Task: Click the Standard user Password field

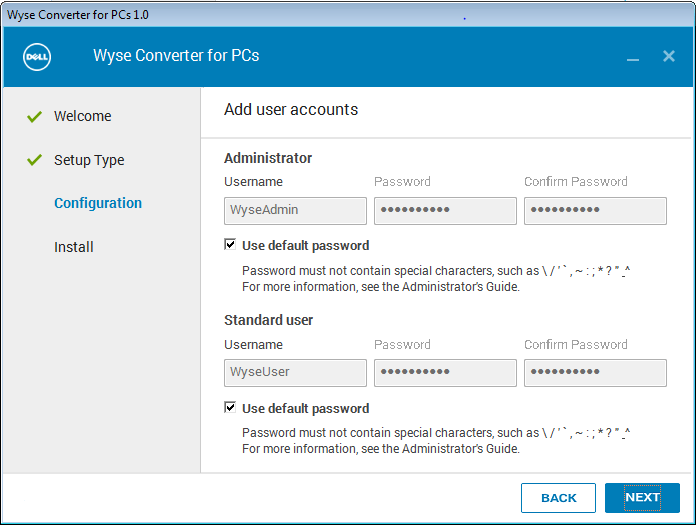Action: pyautogui.click(x=445, y=373)
